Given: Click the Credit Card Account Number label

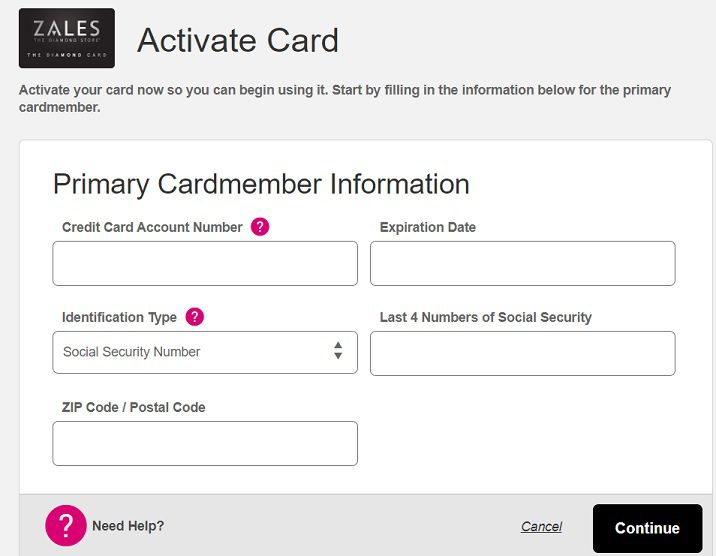Looking at the screenshot, I should [x=152, y=228].
